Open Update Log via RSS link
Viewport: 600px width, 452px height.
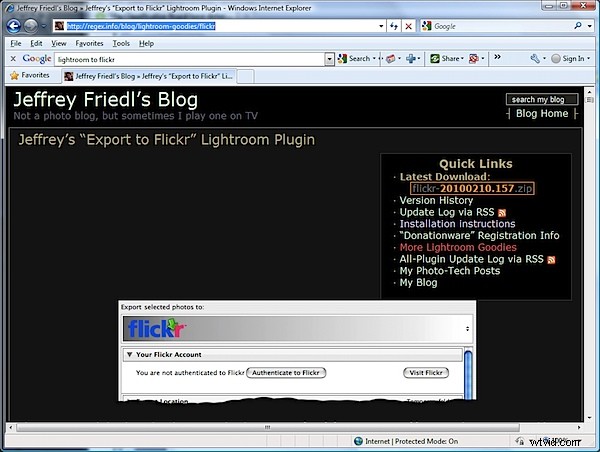[447, 212]
